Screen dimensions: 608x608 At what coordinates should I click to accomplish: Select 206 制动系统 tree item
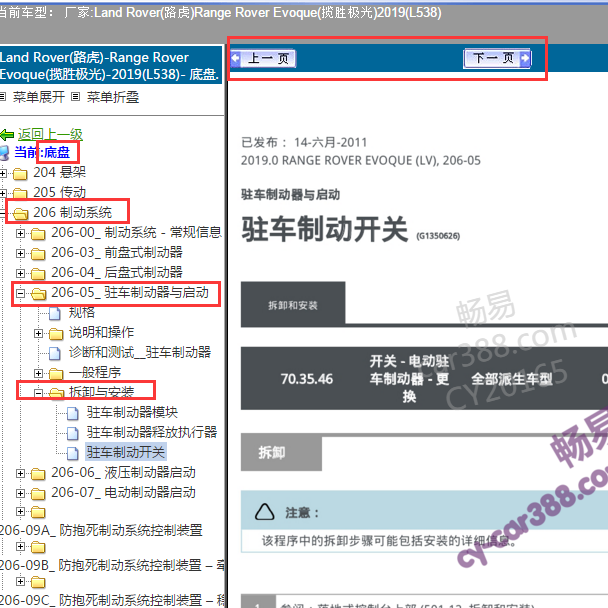(x=73, y=212)
